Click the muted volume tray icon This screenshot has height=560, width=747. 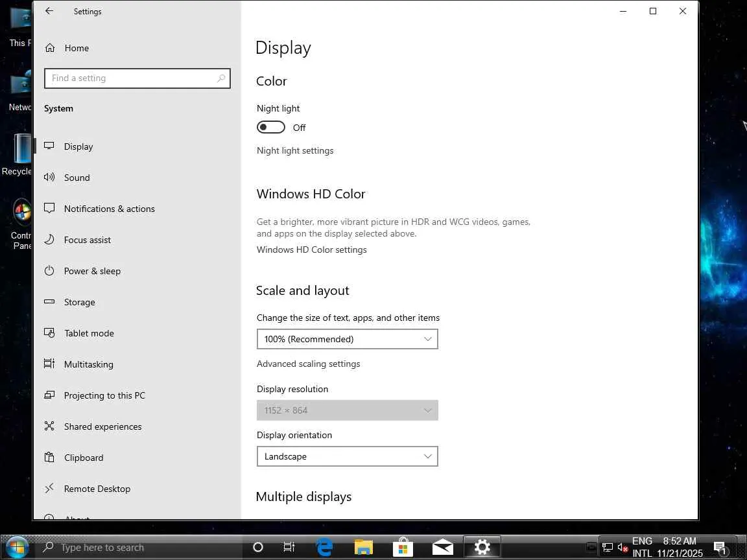pos(622,548)
